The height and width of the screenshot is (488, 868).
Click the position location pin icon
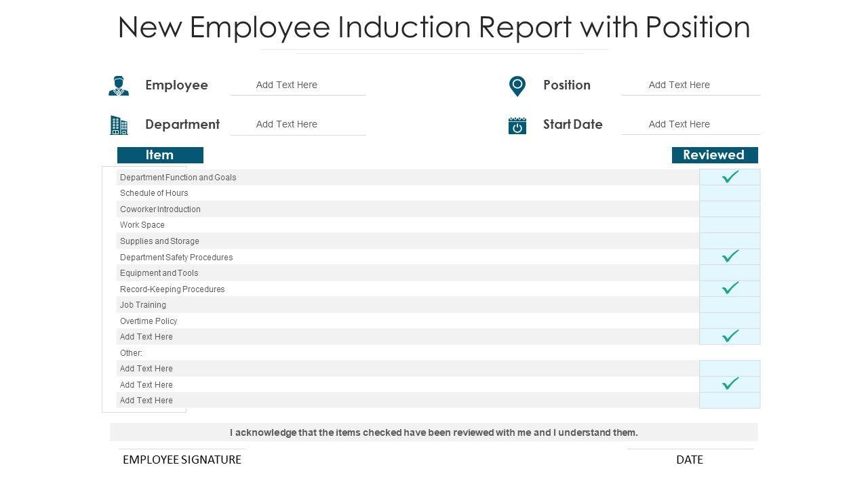pos(517,86)
